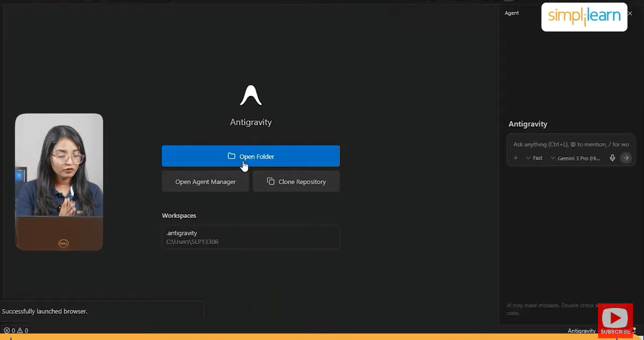
Task: Expand the Fast mode dropdown
Action: click(x=537, y=158)
